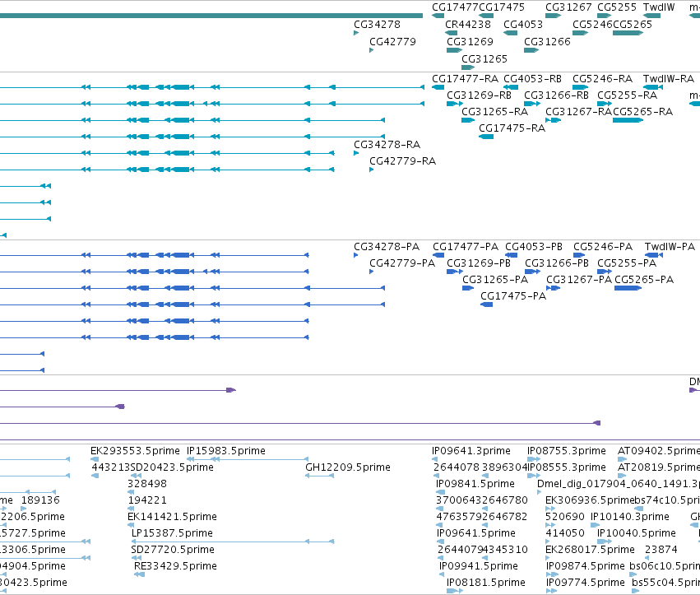Select EST RE33429.5prime
700x595 pixels.
click(x=175, y=566)
